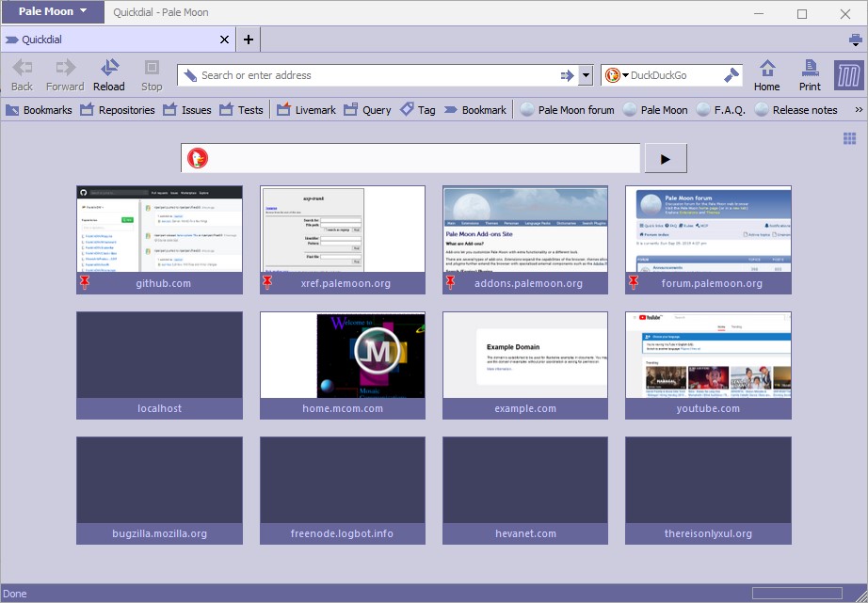868x603 pixels.
Task: Open the example.com thumbnail
Action: click(525, 355)
